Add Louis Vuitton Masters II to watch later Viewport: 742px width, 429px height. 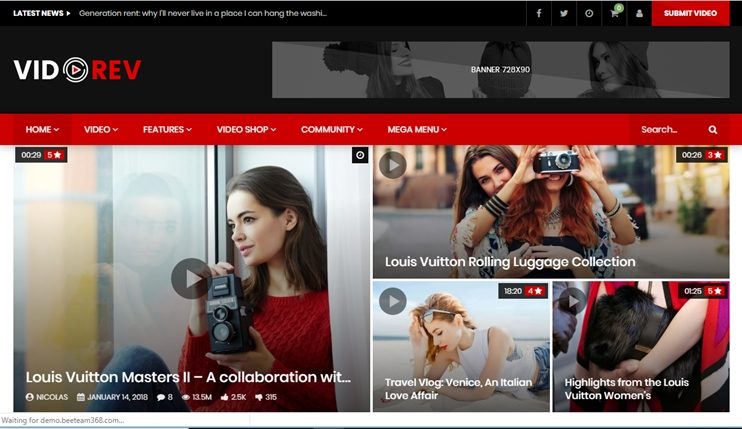tap(360, 155)
